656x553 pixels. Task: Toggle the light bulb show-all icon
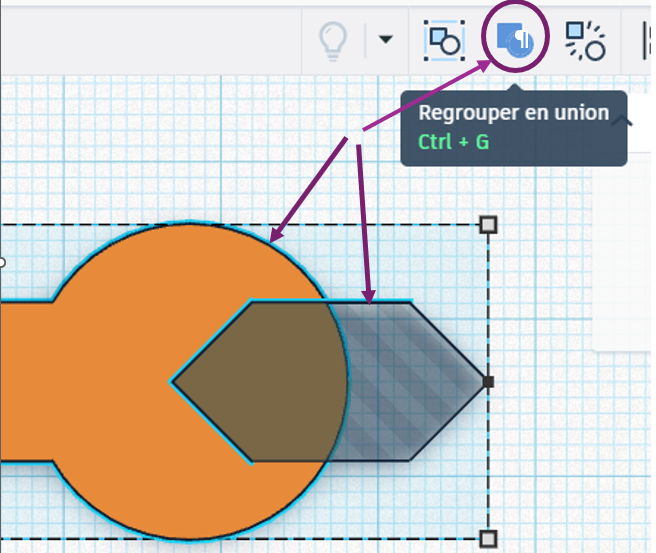(332, 41)
